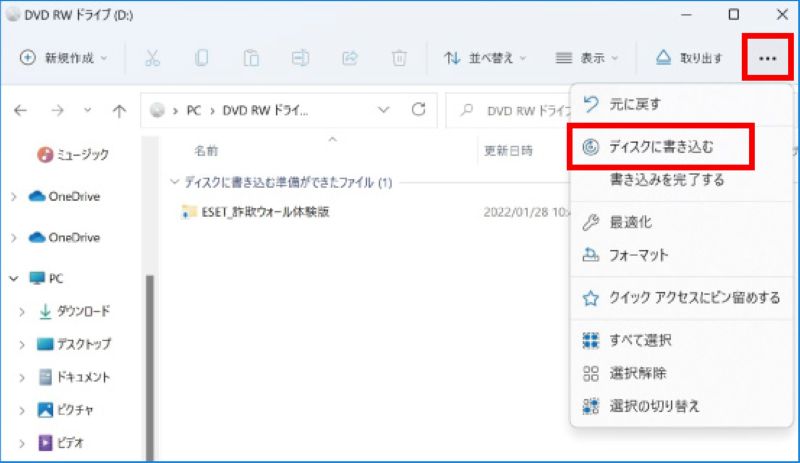The width and height of the screenshot is (800, 463).
Task: Go up one folder level
Action: tap(119, 110)
